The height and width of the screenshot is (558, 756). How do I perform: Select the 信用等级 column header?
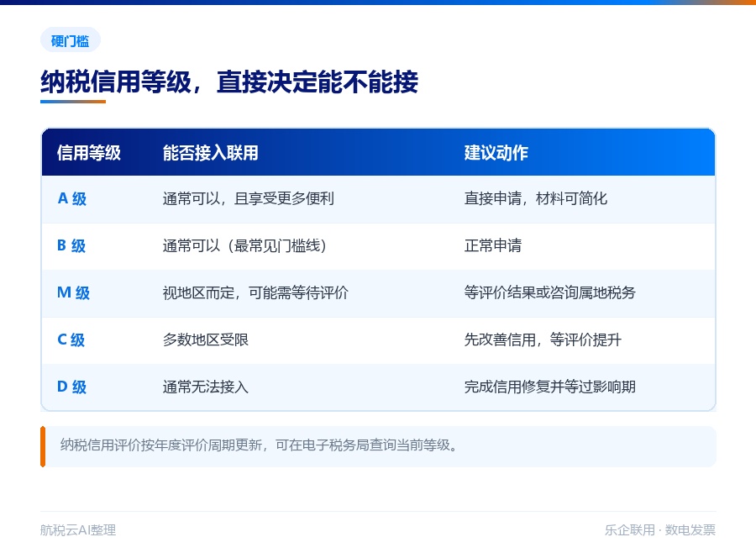coord(89,153)
